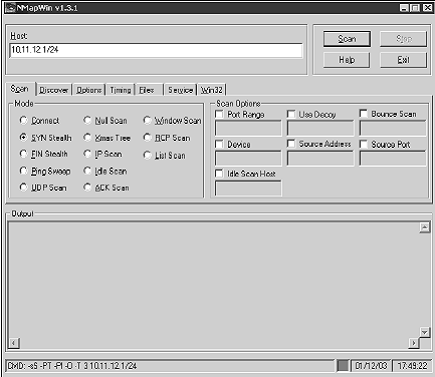Tick the Bounce Scan checkbox
Image resolution: width=435 pixels, height=377 pixels.
click(x=364, y=114)
